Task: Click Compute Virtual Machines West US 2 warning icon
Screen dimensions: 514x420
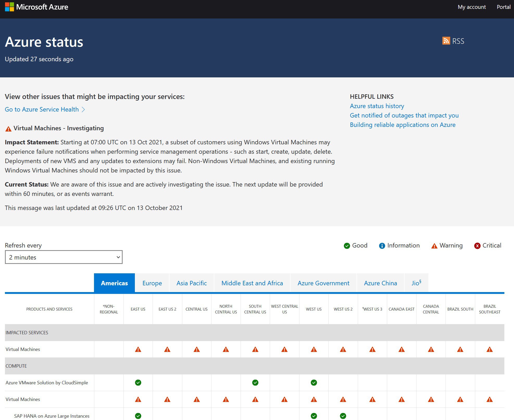Action: (343, 399)
